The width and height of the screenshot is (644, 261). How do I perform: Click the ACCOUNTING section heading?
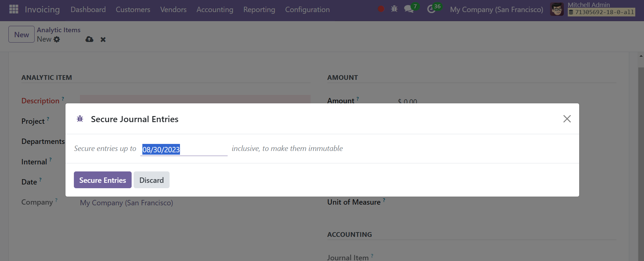coord(350,234)
